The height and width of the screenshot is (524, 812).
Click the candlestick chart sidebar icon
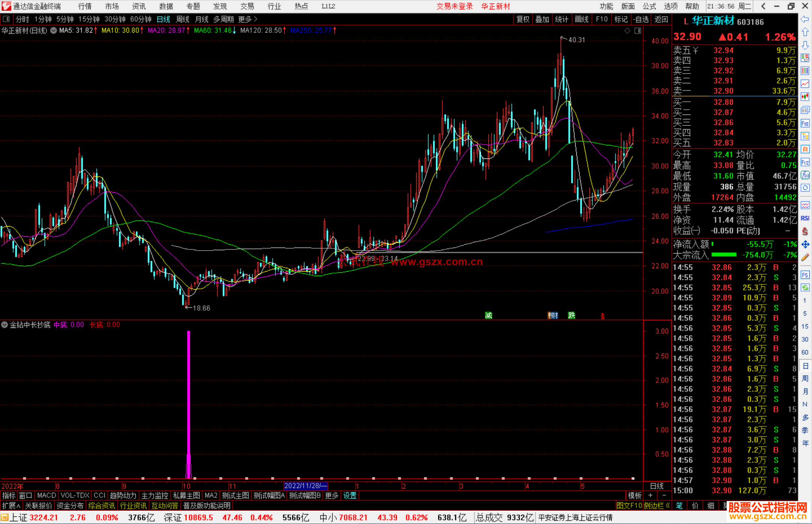[805, 97]
